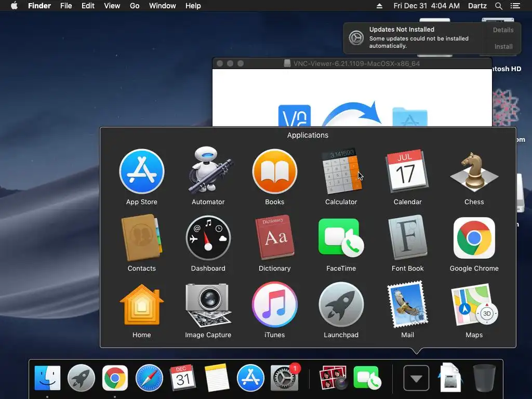Launch the Maps app
The width and height of the screenshot is (532, 399).
click(x=474, y=304)
